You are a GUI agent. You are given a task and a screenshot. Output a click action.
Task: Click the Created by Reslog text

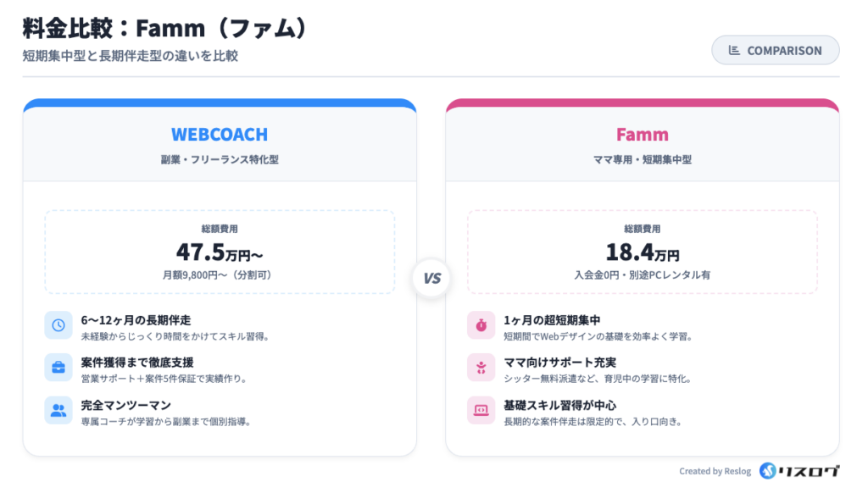(x=715, y=471)
